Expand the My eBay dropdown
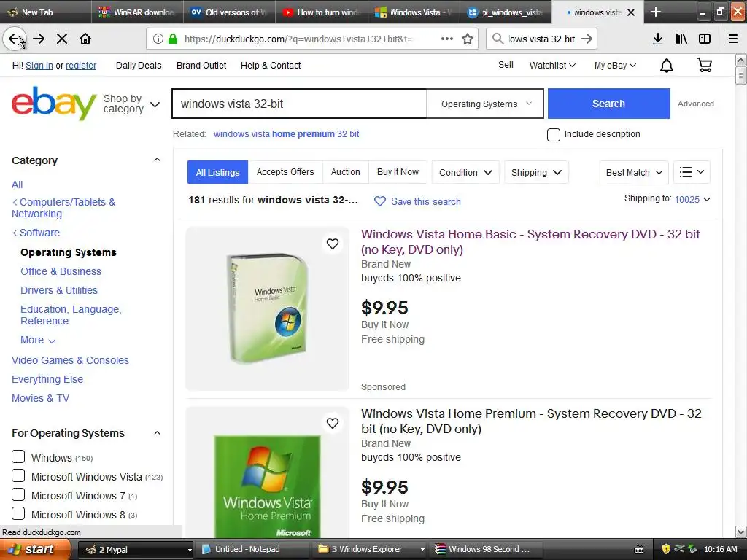This screenshot has width=747, height=560. (615, 65)
